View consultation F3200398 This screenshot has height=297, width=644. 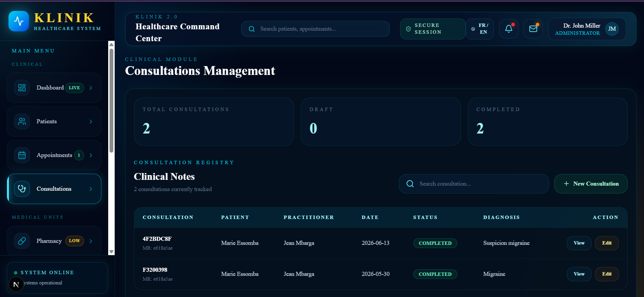(579, 274)
